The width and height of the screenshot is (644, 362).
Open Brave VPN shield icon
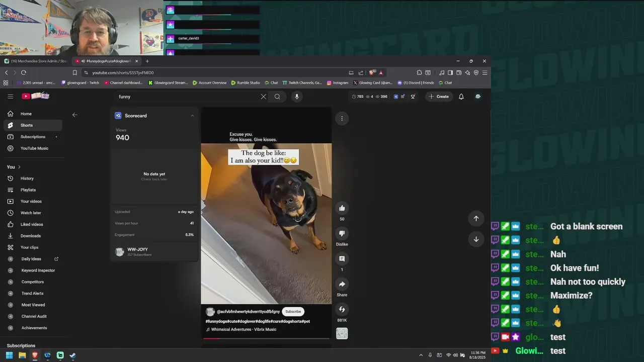(x=476, y=72)
